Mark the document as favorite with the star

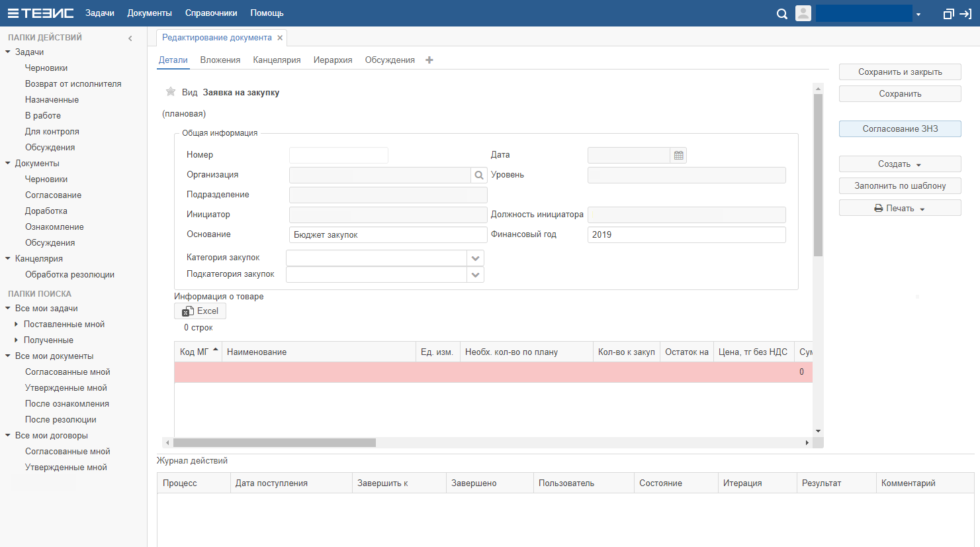[x=171, y=92]
